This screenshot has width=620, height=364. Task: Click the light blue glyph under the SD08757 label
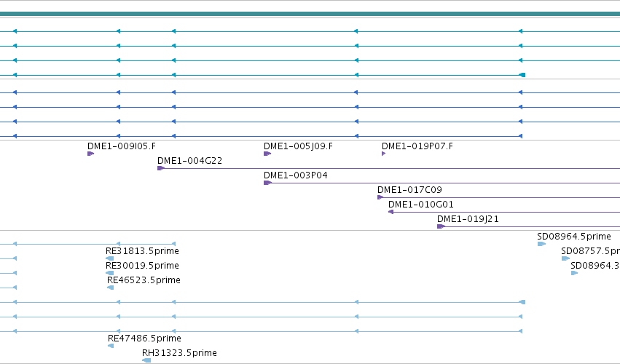pyautogui.click(x=566, y=258)
